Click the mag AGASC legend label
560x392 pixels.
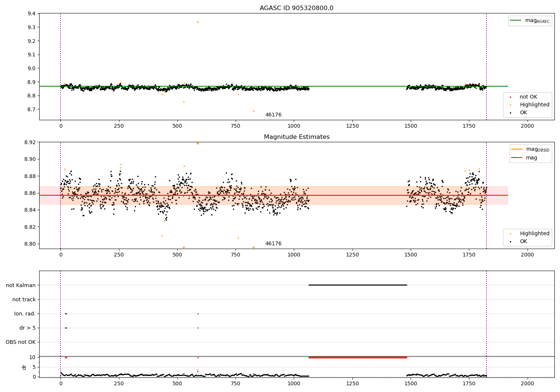537,21
